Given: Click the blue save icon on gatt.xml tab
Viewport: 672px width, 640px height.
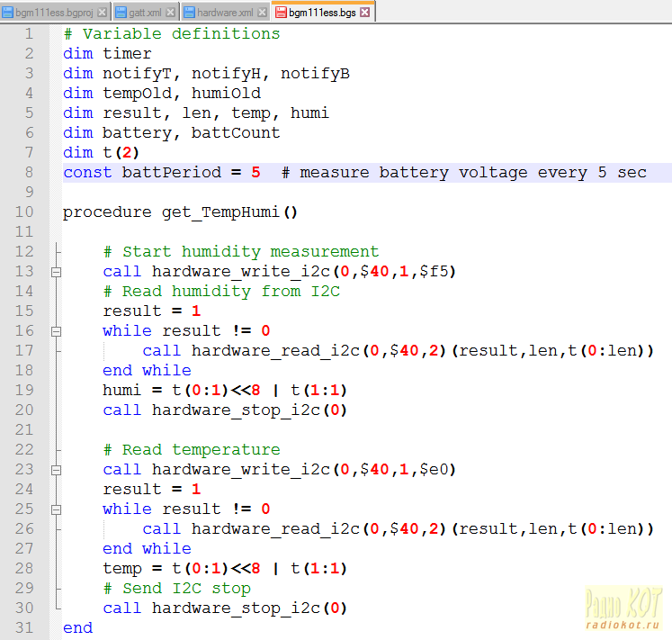Looking at the screenshot, I should point(121,12).
